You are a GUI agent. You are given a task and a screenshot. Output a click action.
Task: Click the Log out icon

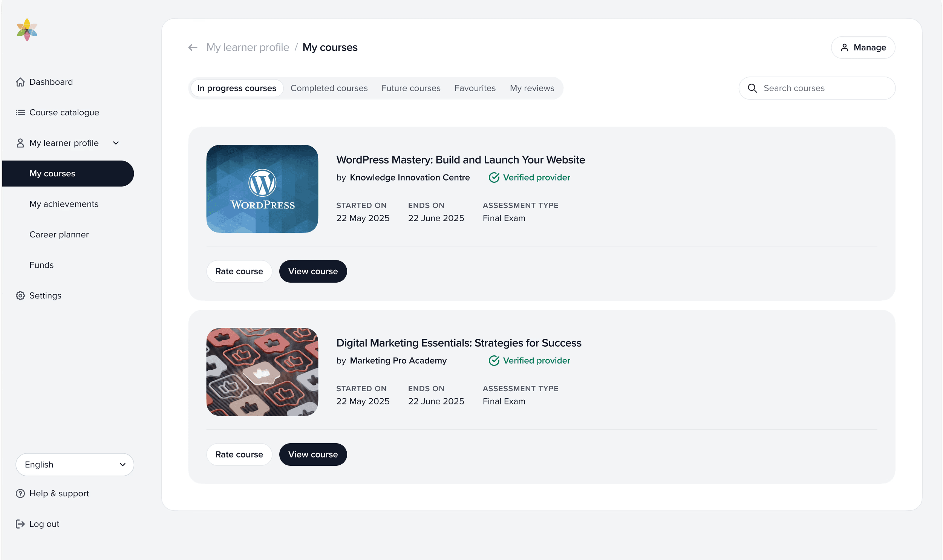20,524
